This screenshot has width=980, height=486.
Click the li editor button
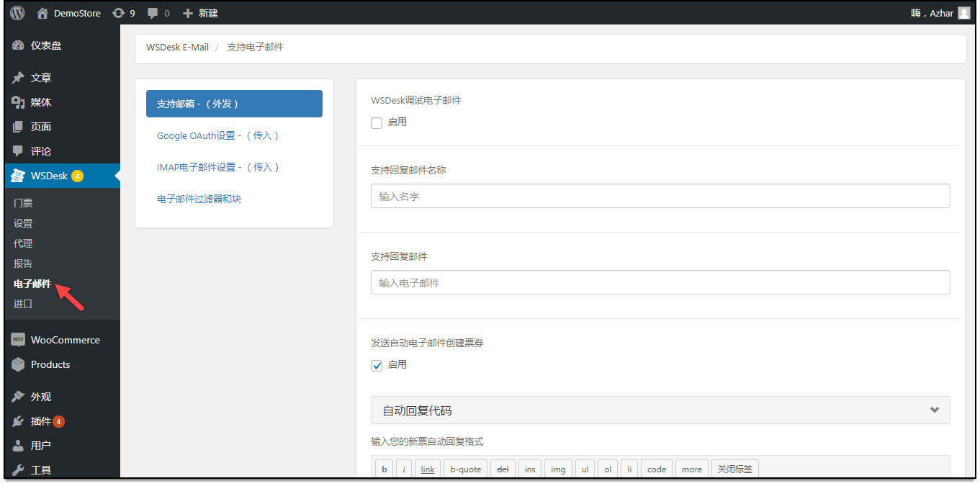[629, 469]
